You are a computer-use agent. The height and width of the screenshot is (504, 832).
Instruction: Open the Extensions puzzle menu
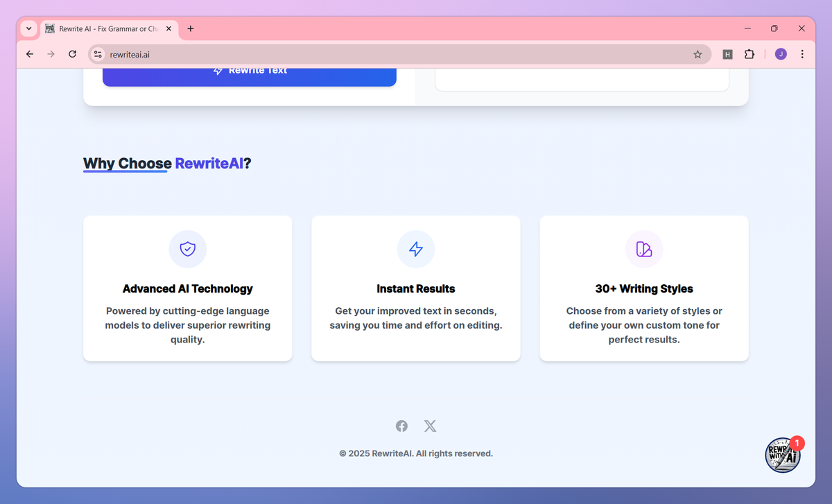coord(749,54)
